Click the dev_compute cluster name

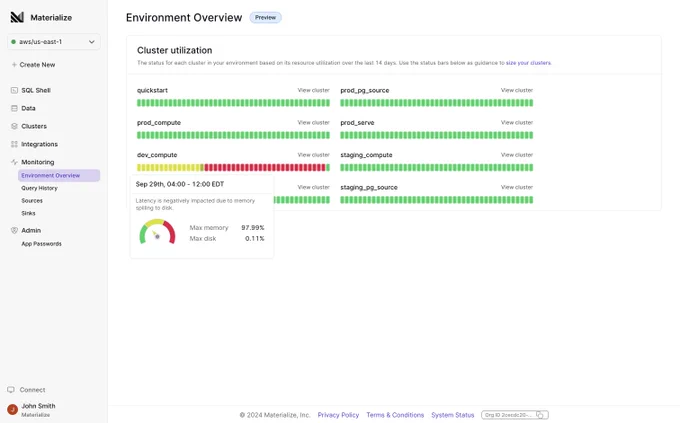157,155
